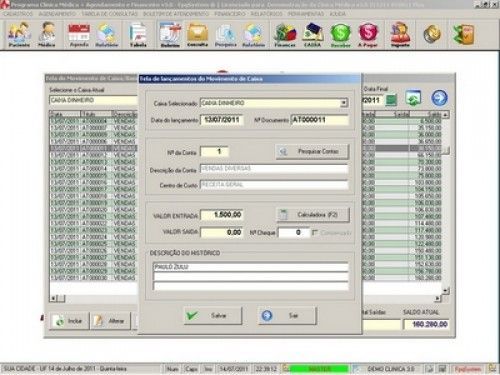Click the grid's left horizontal scroll arrow
The image size is (500, 375).
(53, 298)
